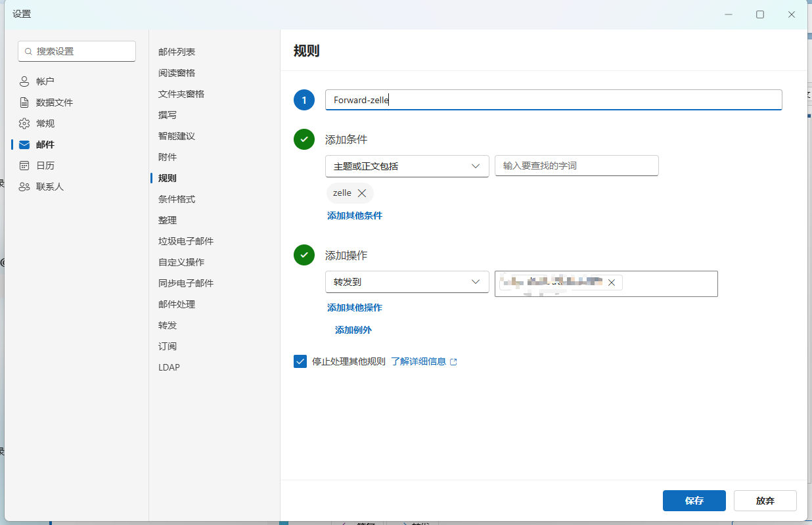Click 添加其他条件 link

click(x=355, y=216)
